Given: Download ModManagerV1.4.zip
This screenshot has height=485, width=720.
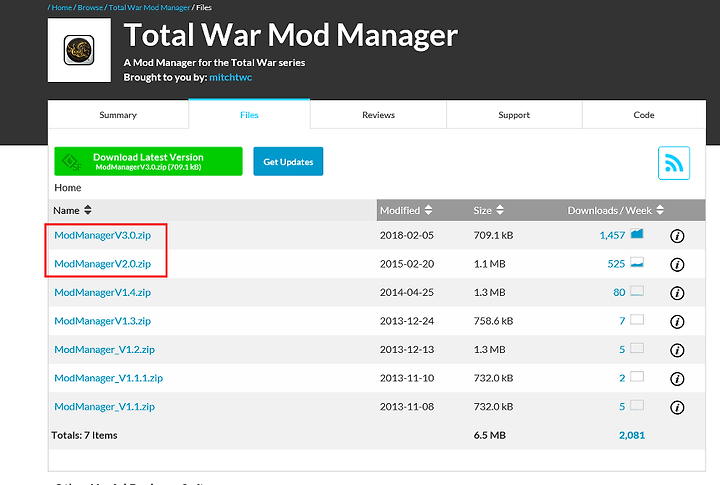Looking at the screenshot, I should [102, 292].
